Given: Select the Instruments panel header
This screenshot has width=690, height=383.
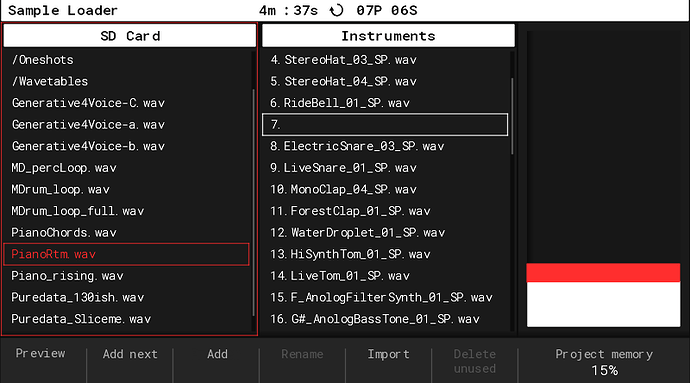Looking at the screenshot, I should (388, 36).
